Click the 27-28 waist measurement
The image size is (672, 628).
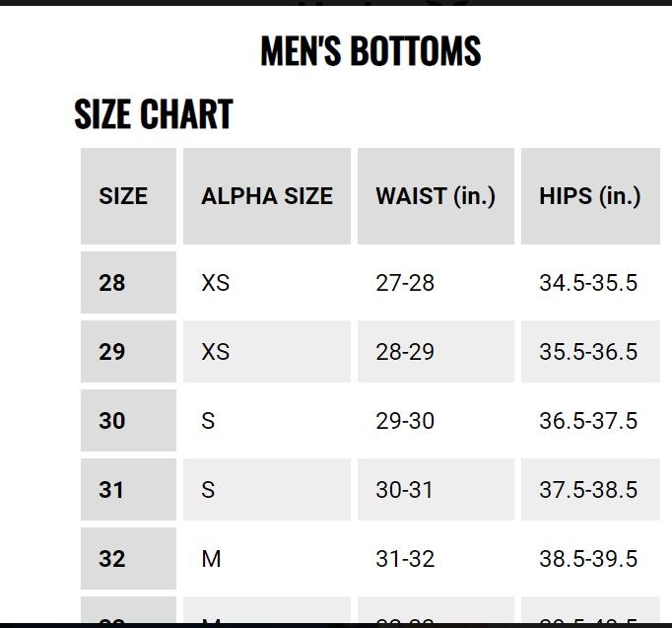click(x=405, y=283)
